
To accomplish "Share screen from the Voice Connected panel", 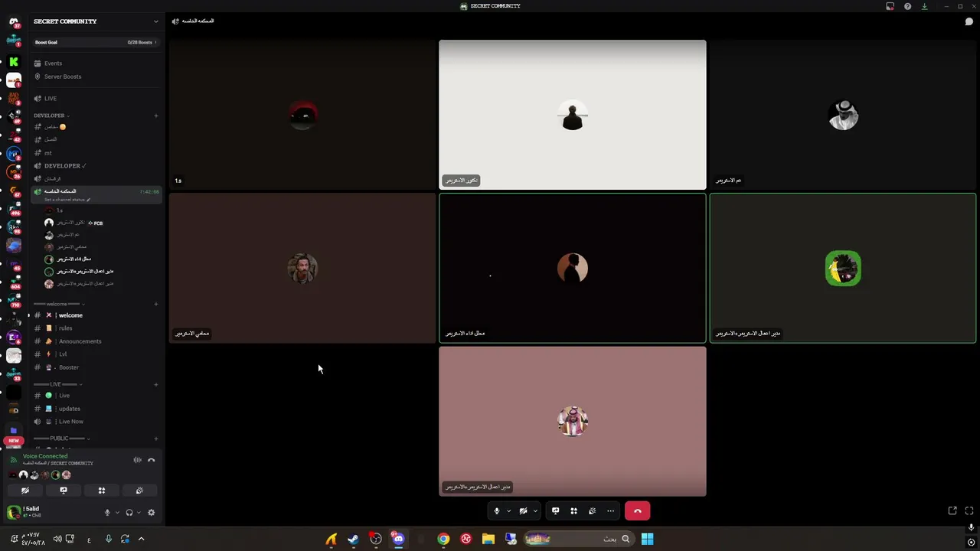I will 64,491.
